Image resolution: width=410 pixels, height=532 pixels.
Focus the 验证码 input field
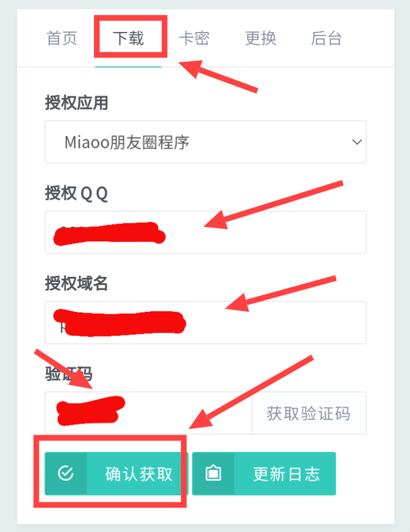[148, 413]
